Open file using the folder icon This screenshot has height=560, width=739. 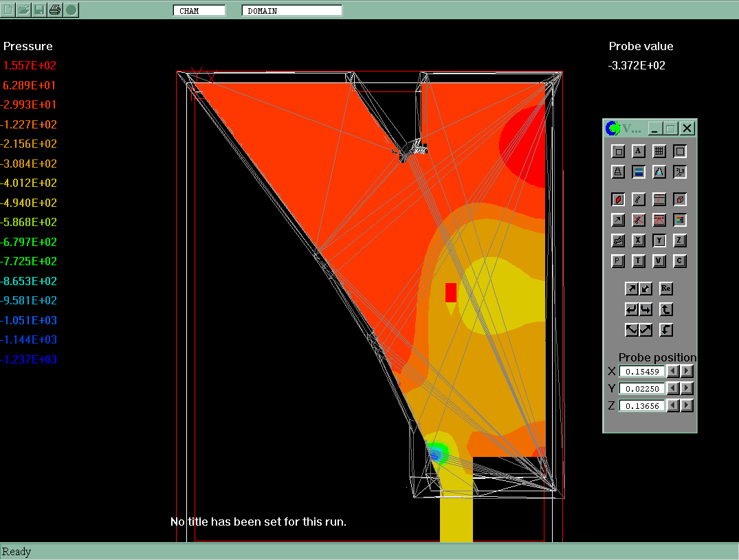(24, 10)
